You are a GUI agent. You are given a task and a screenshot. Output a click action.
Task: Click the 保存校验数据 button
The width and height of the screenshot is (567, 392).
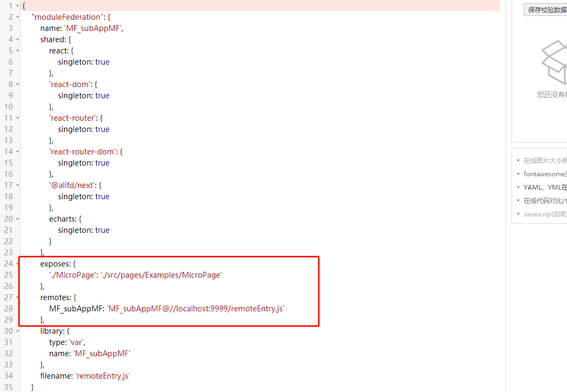[x=545, y=10]
